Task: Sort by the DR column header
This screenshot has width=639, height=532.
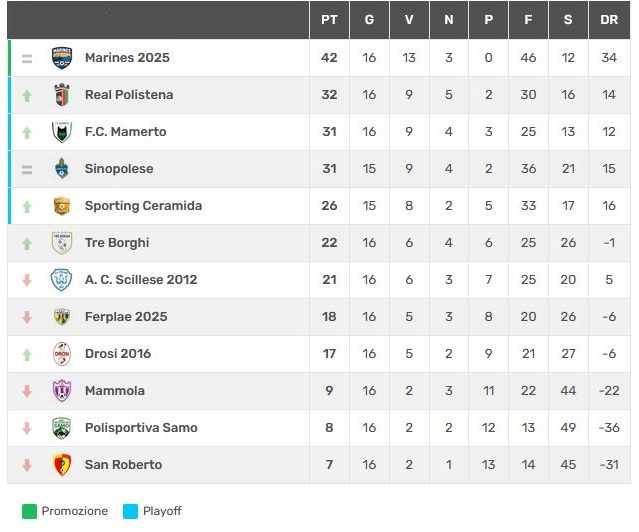Action: [x=609, y=20]
